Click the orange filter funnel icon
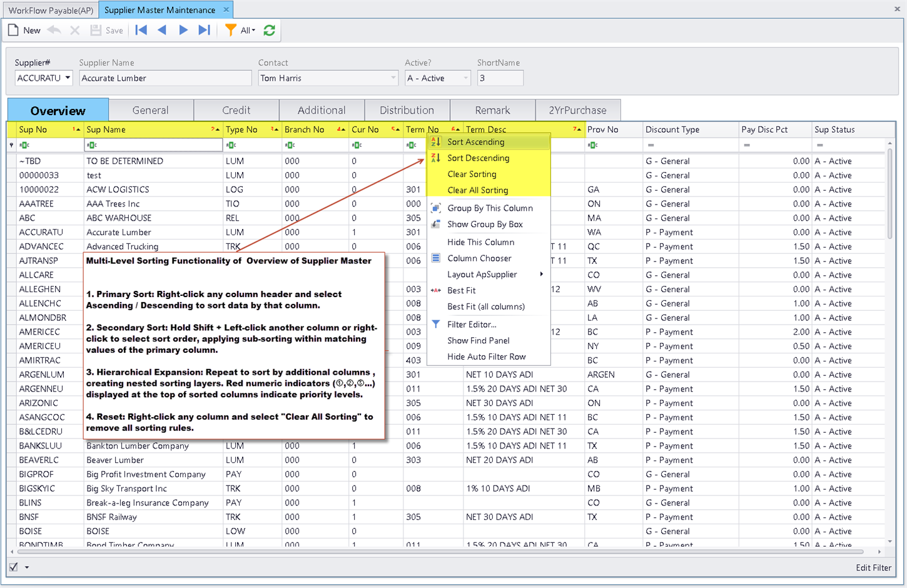907x588 pixels. [230, 30]
